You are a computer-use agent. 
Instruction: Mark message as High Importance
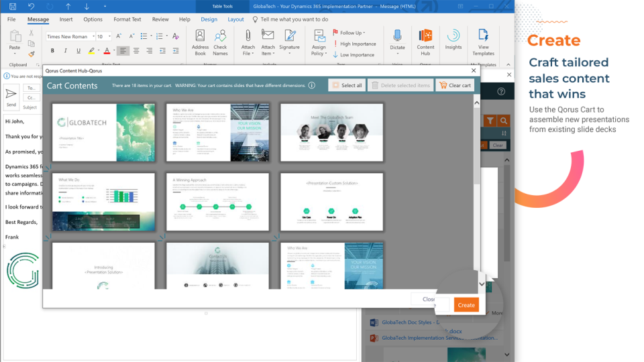354,44
